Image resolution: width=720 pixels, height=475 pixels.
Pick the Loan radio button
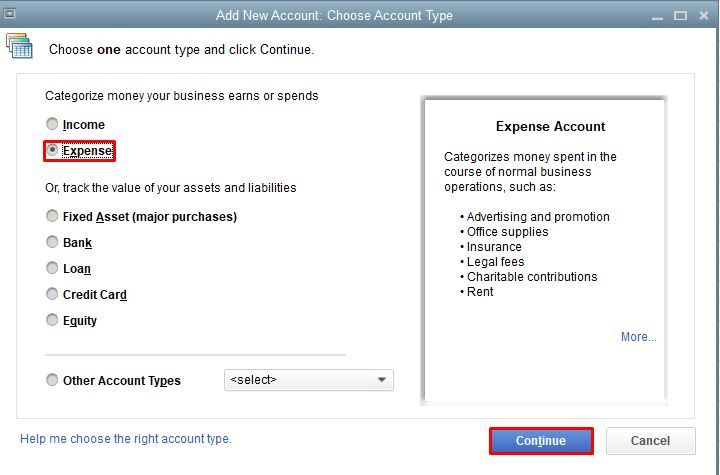coord(53,268)
